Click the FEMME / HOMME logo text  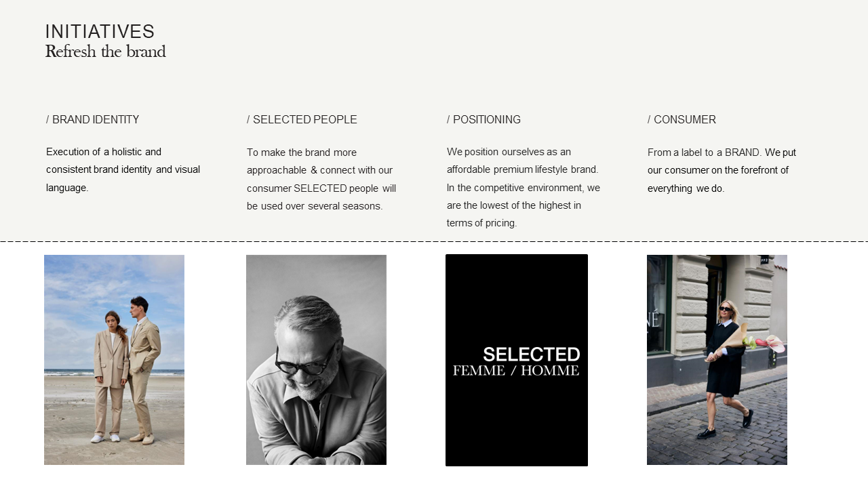516,371
